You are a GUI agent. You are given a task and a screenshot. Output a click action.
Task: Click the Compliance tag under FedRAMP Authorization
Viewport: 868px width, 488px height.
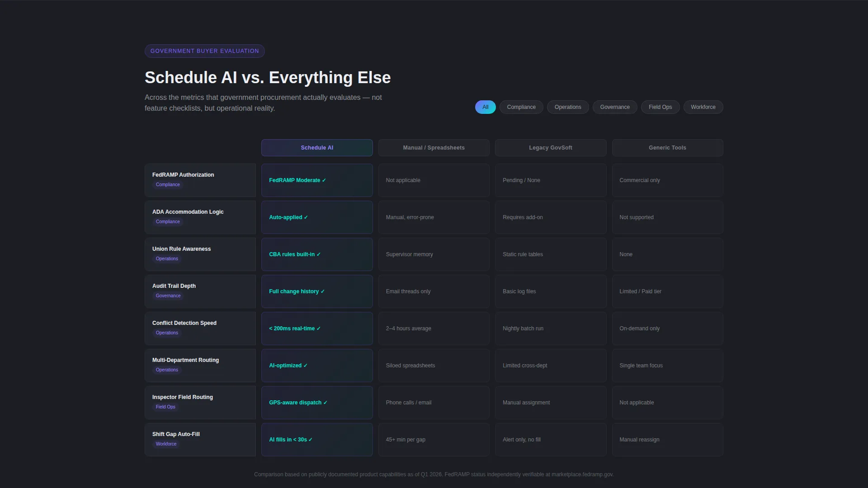pos(168,185)
